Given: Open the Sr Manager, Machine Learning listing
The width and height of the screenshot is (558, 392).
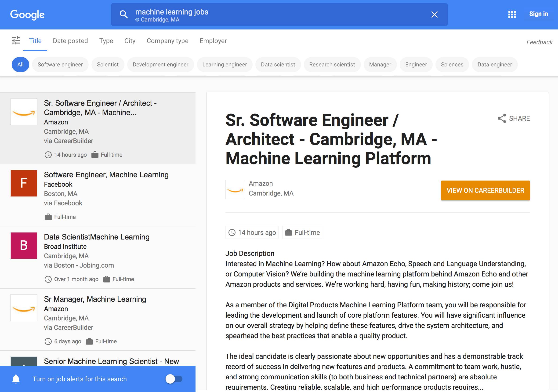Looking at the screenshot, I should click(x=95, y=299).
